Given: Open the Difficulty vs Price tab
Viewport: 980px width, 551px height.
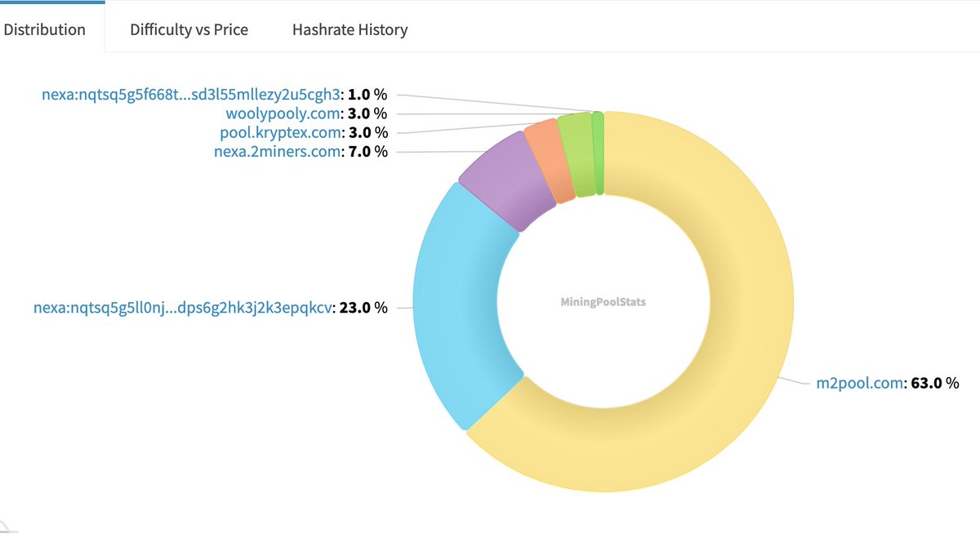Looking at the screenshot, I should (x=189, y=29).
